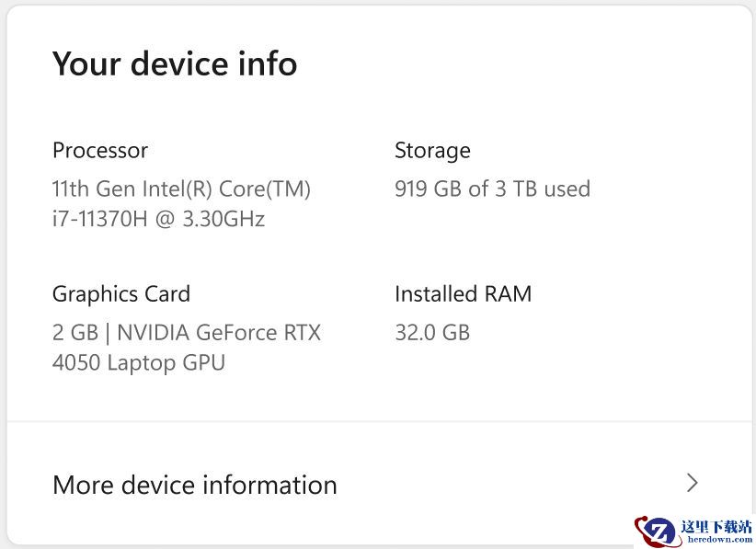The width and height of the screenshot is (756, 549).
Task: Click the NVIDIA GeForce RTX text
Action: [219, 333]
